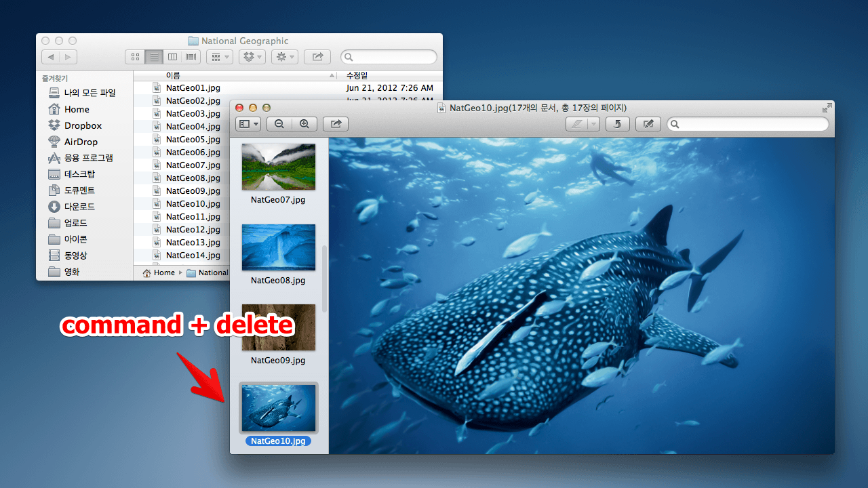Switch Finder to Cover Flow view

[192, 57]
